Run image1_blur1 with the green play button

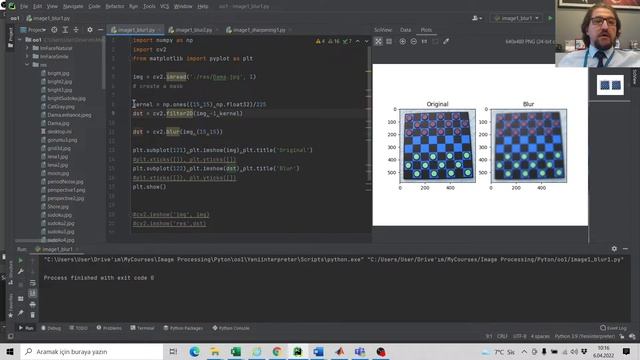[550, 18]
